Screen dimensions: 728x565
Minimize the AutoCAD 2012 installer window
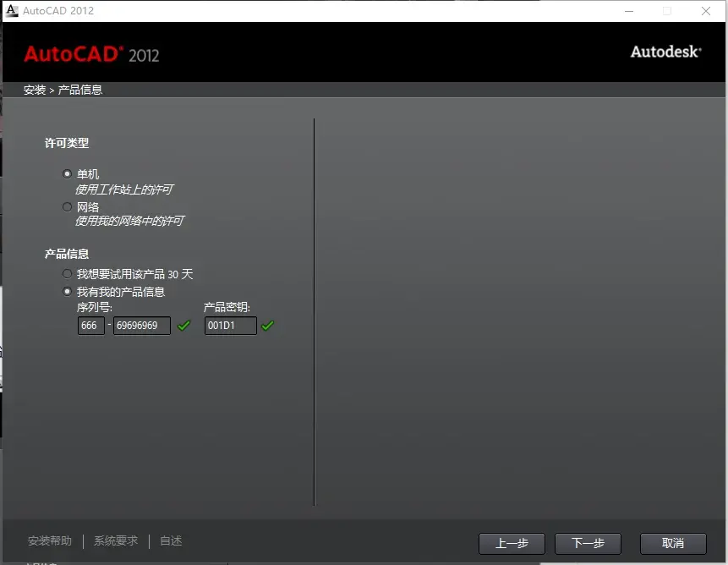pos(629,11)
